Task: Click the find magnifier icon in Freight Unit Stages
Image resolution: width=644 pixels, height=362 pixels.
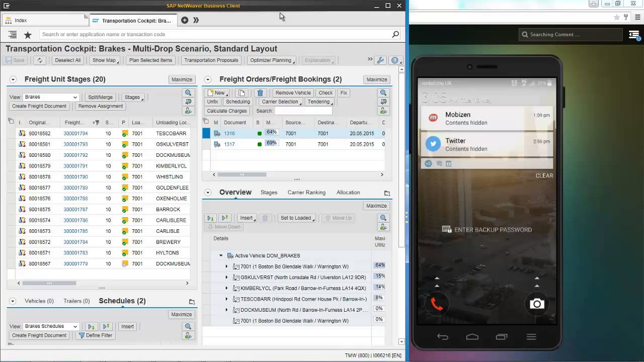Action: (x=188, y=93)
